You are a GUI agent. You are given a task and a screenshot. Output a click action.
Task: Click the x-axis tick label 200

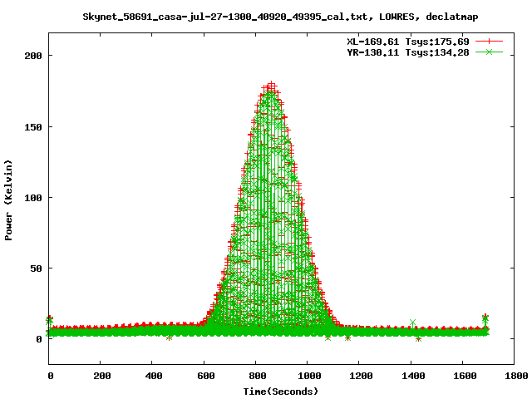[102, 376]
